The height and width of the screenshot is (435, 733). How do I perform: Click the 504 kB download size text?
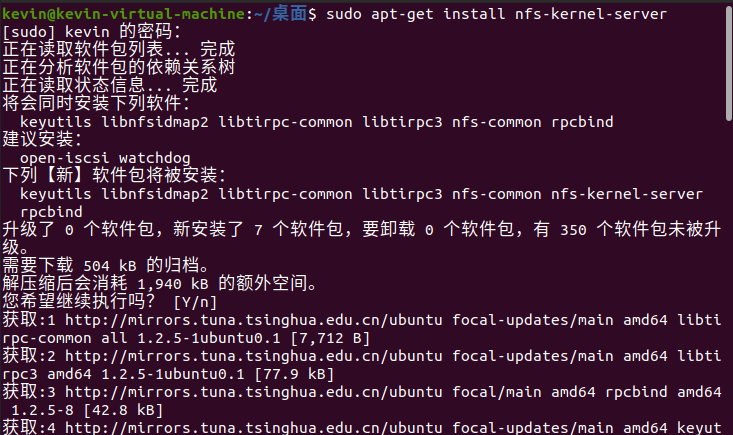coord(110,266)
